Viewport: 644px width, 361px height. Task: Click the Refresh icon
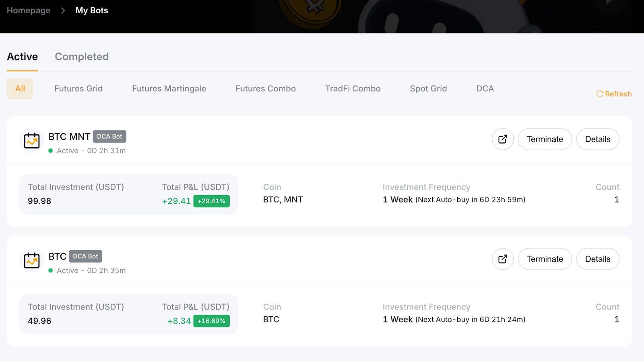[600, 94]
